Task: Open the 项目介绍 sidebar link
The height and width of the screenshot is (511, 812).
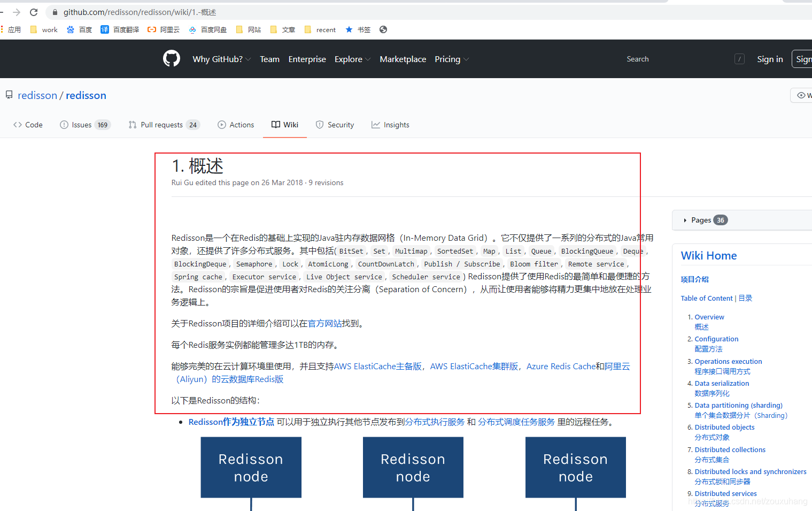Action: (x=695, y=279)
